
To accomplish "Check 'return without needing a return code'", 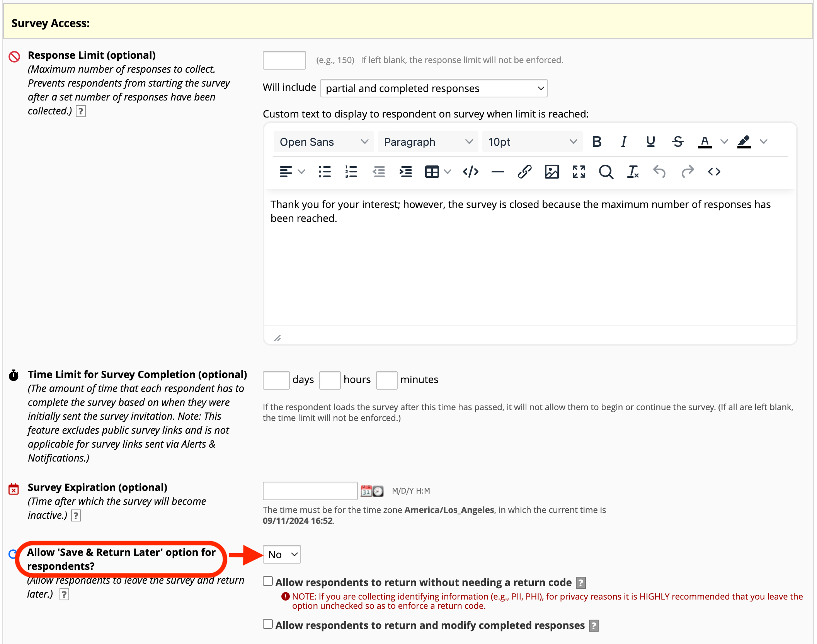I will [x=268, y=581].
